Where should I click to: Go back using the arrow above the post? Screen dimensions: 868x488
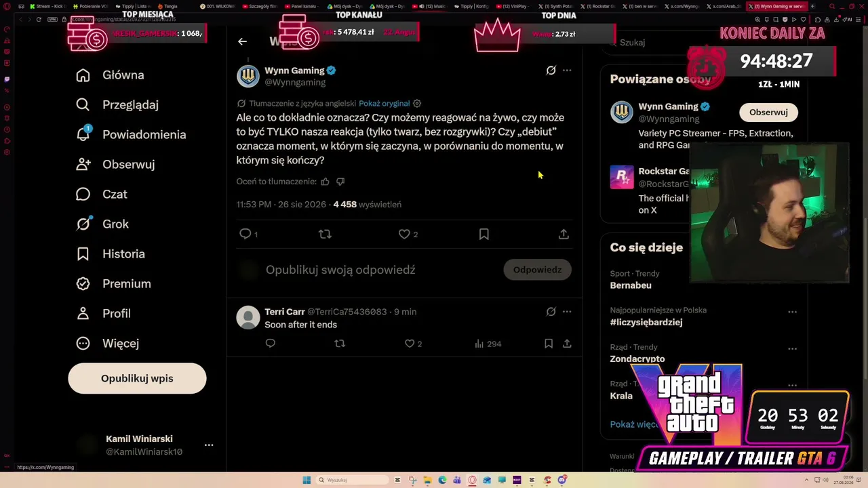[242, 42]
